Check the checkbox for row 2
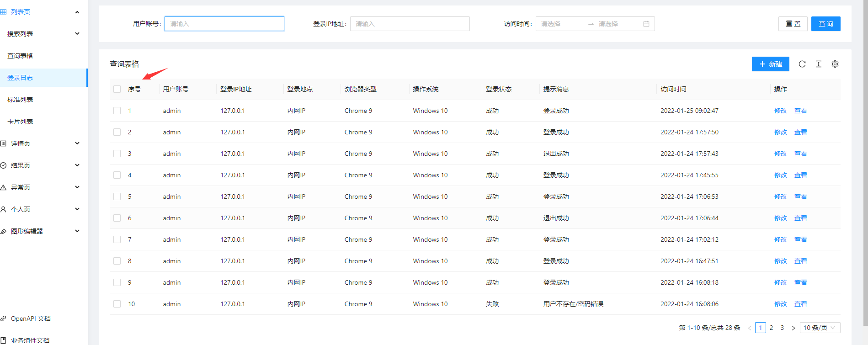Viewport: 868px width, 345px height. coord(117,132)
